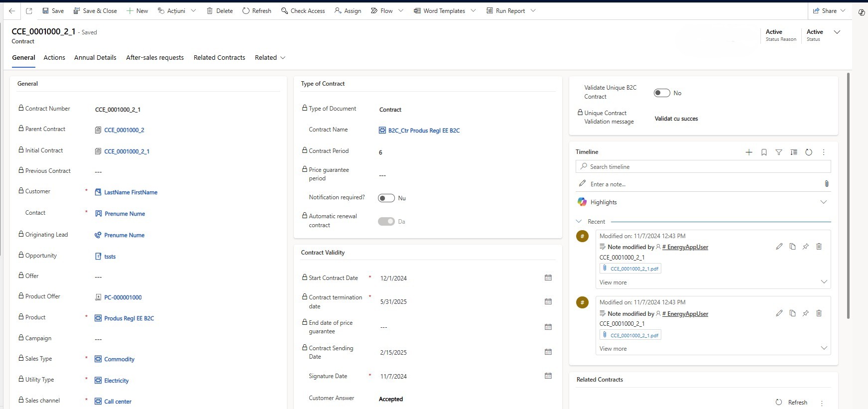Toggle Validate Unique B2C Contract switch
Image resolution: width=868 pixels, height=409 pixels.
point(662,93)
